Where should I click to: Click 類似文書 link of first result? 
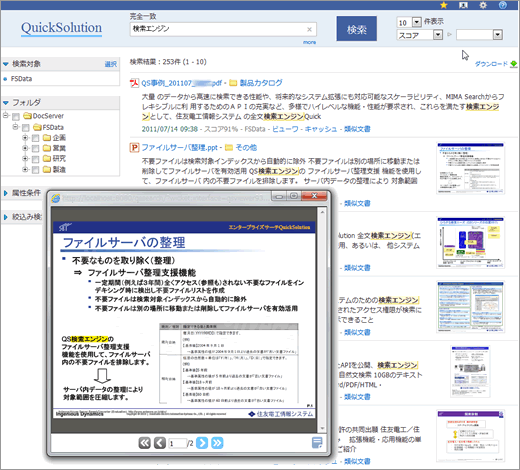pyautogui.click(x=357, y=129)
